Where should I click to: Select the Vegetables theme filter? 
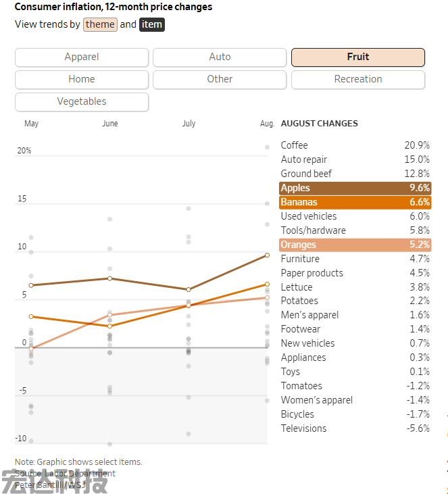82,101
